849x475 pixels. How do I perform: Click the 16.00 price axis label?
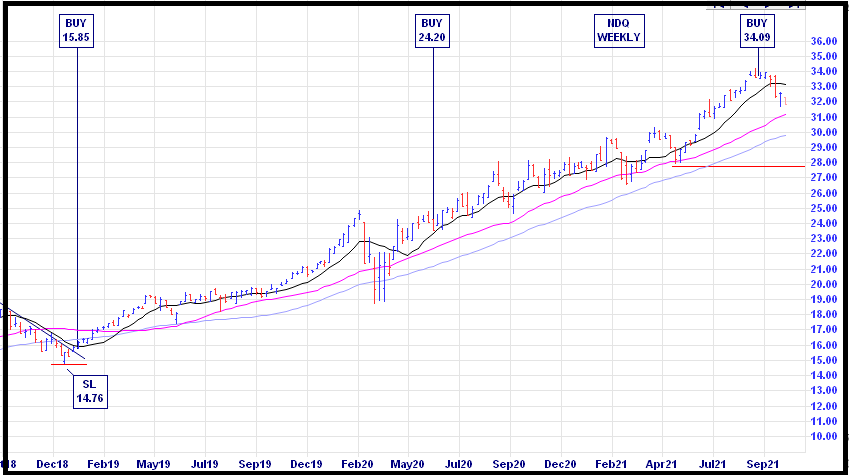(x=824, y=345)
